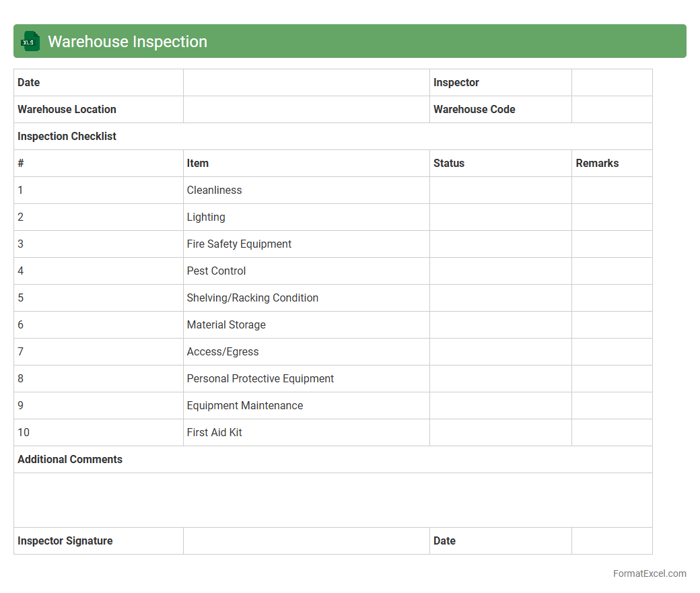The height and width of the screenshot is (593, 700).
Task: Click the Warehouse Inspection title
Action: click(127, 42)
